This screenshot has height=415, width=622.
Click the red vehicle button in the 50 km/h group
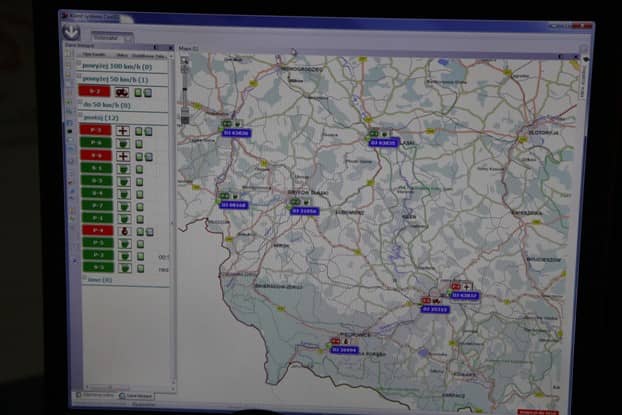click(95, 91)
